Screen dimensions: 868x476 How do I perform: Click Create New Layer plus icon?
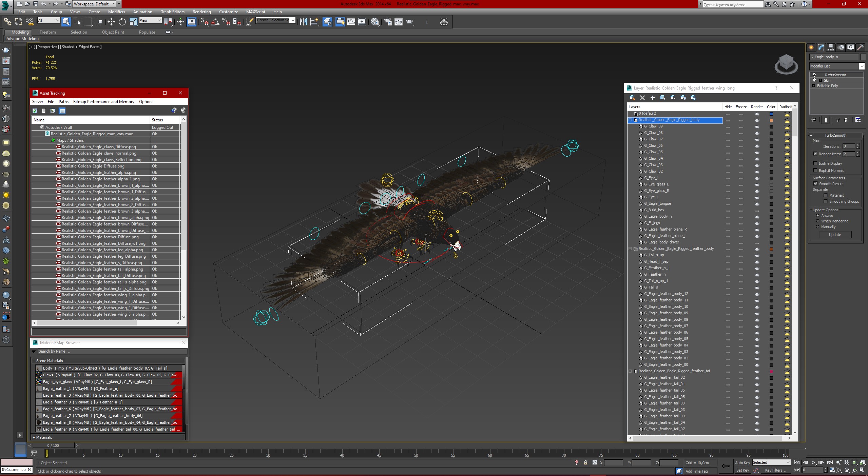[652, 98]
